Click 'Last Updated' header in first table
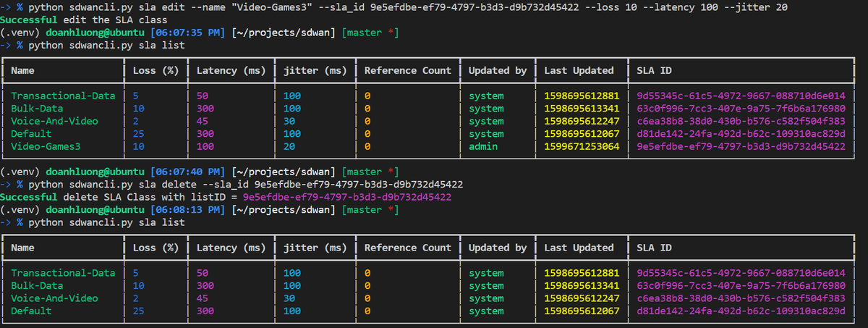The width and height of the screenshot is (868, 328). coord(579,71)
